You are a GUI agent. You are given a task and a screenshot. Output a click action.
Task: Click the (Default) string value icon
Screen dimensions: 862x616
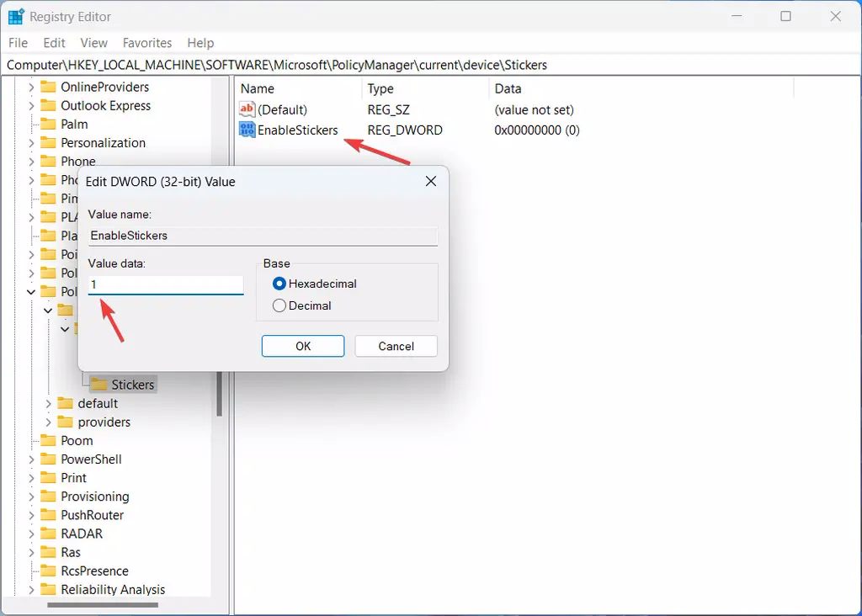coord(247,109)
